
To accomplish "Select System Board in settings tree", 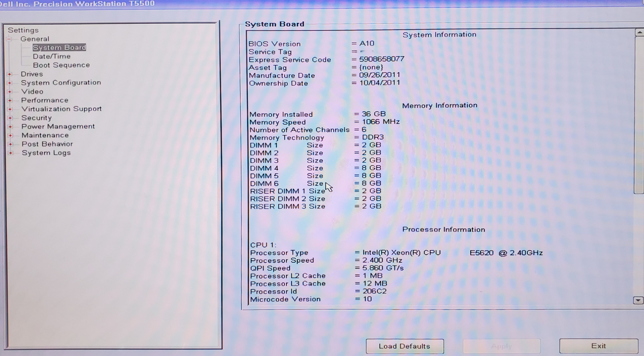I will click(59, 47).
